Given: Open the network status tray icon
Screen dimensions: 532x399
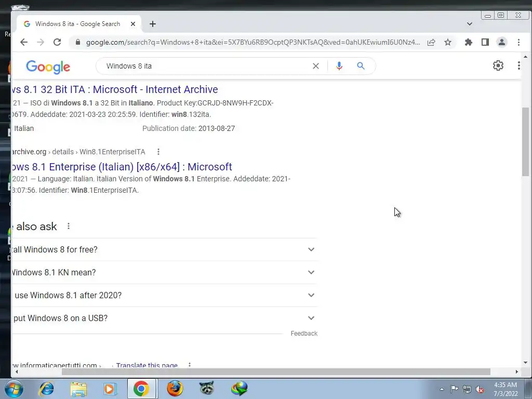Looking at the screenshot, I should click(467, 389).
